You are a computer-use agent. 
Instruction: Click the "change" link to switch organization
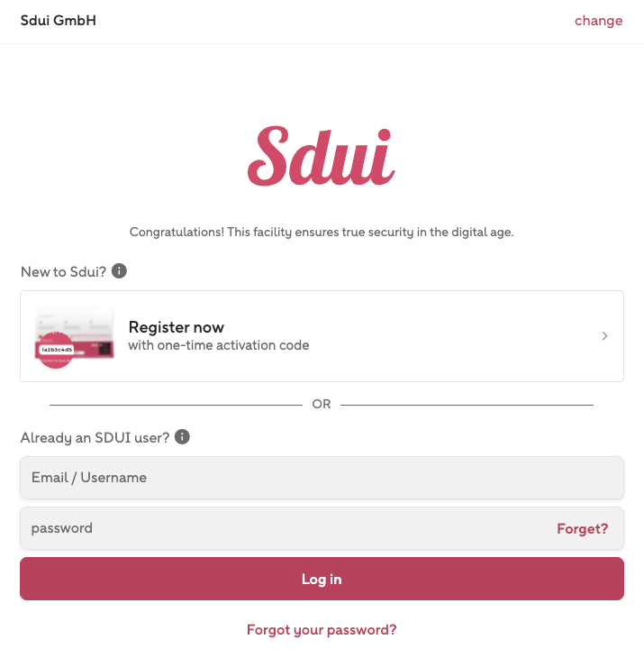[598, 21]
